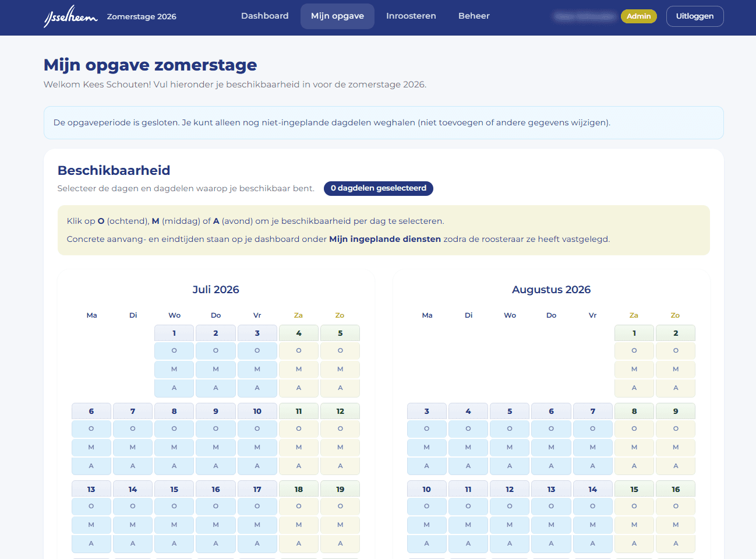
Task: Toggle avond (A) for 15 juli
Action: coord(174,543)
